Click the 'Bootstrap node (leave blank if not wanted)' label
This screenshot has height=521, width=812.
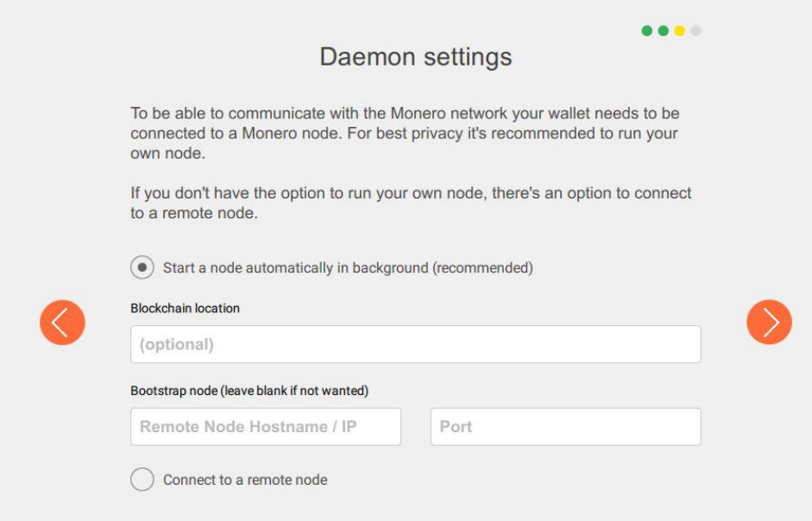click(249, 391)
